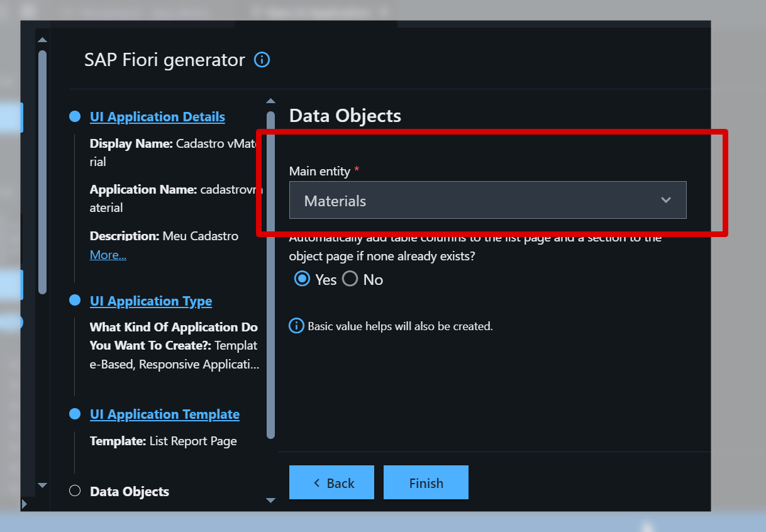Viewport: 766px width, 532px height.
Task: Click the far-left panel scroll up arrow
Action: 42,40
